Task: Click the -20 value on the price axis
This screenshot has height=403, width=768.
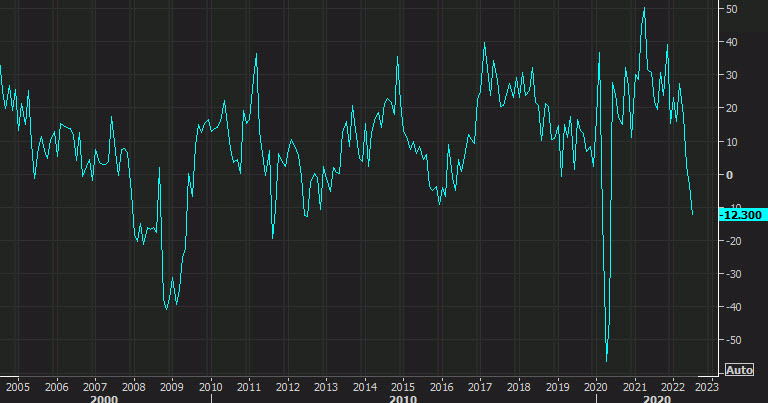Action: (x=733, y=241)
